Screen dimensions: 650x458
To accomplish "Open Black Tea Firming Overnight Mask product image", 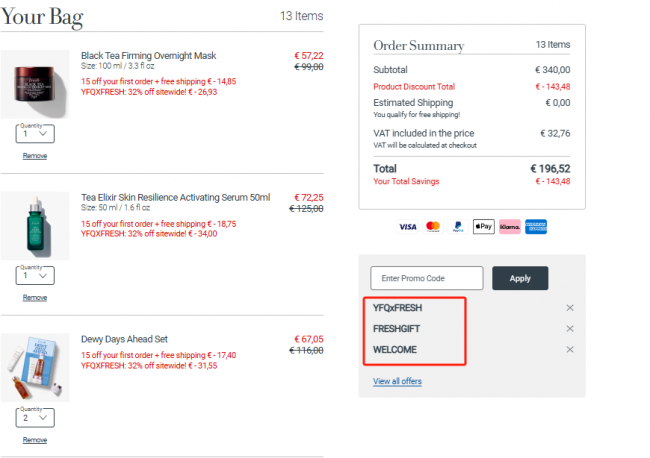I will pos(35,85).
